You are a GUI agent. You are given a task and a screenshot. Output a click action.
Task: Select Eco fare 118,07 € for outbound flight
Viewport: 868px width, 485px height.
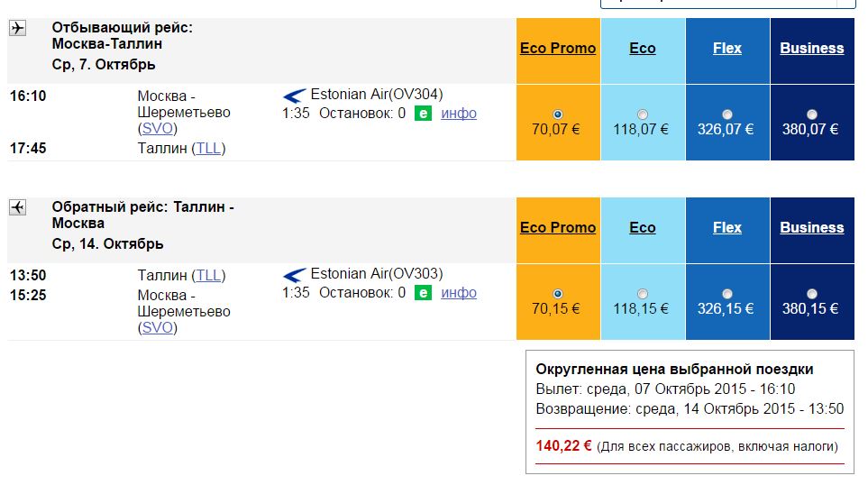(x=642, y=114)
